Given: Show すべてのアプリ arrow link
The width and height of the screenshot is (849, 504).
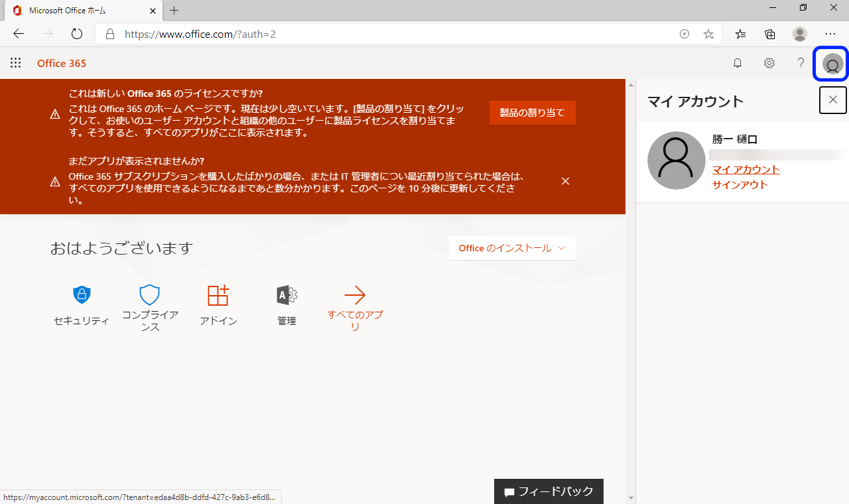Looking at the screenshot, I should pos(355,308).
